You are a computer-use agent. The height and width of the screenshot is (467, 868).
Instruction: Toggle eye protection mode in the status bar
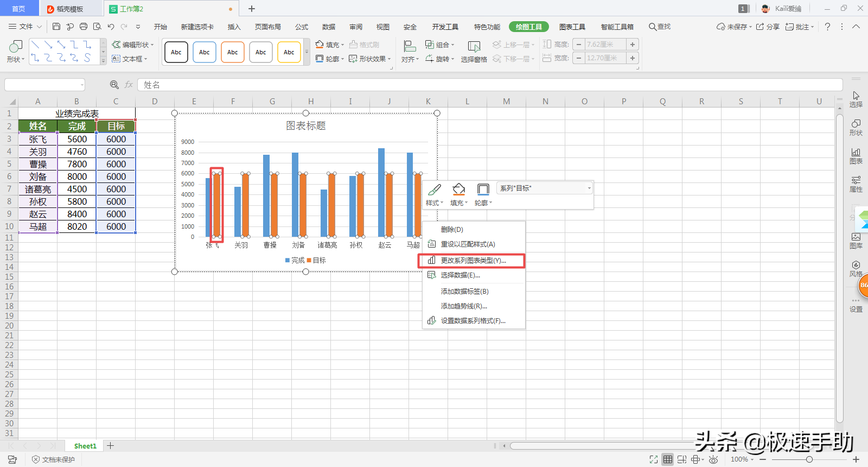tap(713, 459)
